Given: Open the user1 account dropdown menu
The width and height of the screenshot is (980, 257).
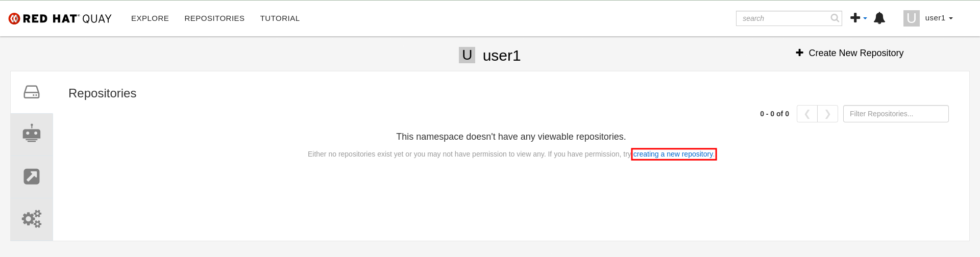Looking at the screenshot, I should pyautogui.click(x=939, y=18).
